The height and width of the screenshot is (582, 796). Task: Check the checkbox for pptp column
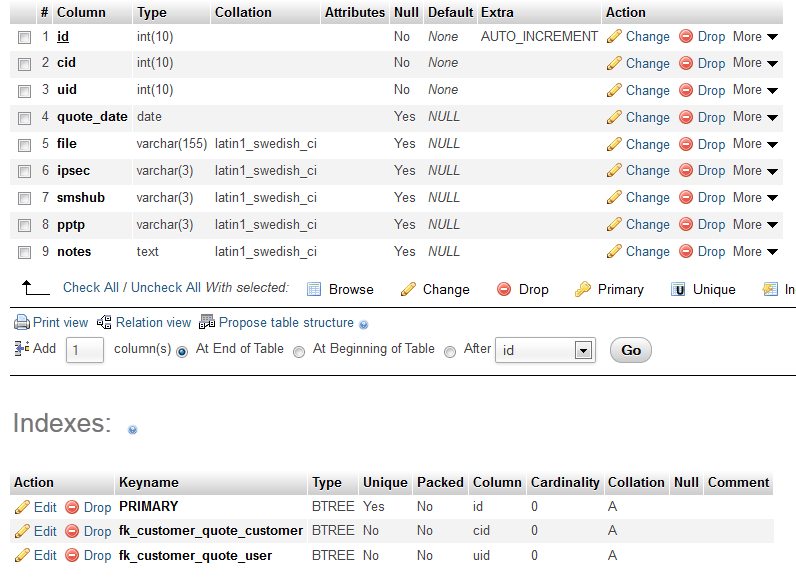coord(24,225)
